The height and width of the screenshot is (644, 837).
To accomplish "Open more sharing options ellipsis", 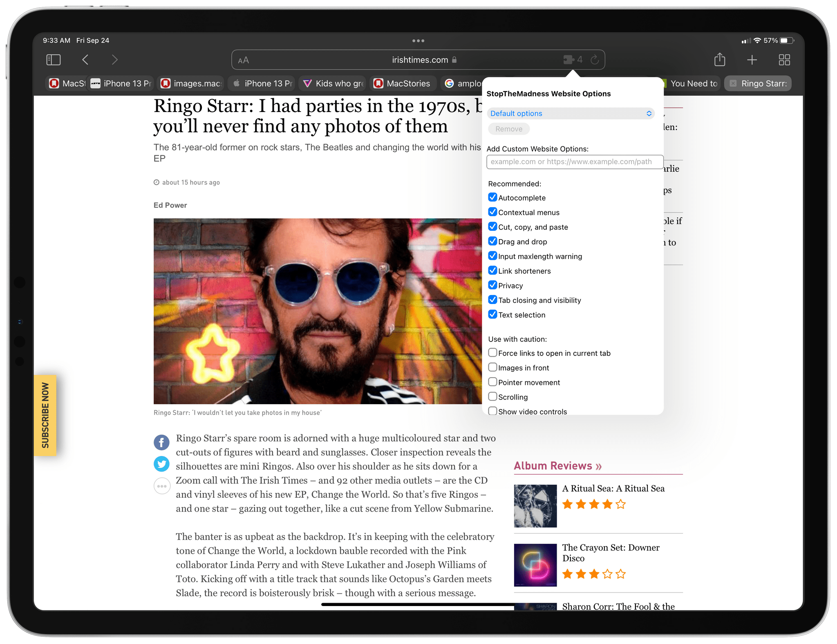I will 162,486.
